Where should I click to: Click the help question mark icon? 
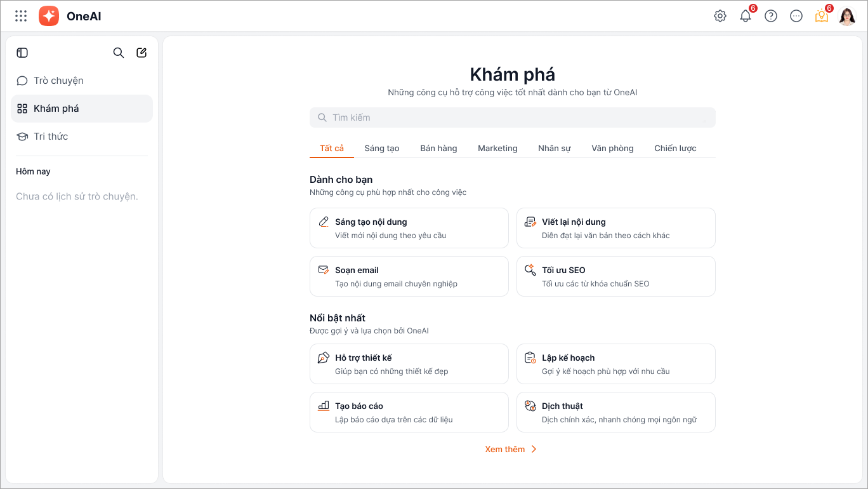pyautogui.click(x=771, y=17)
